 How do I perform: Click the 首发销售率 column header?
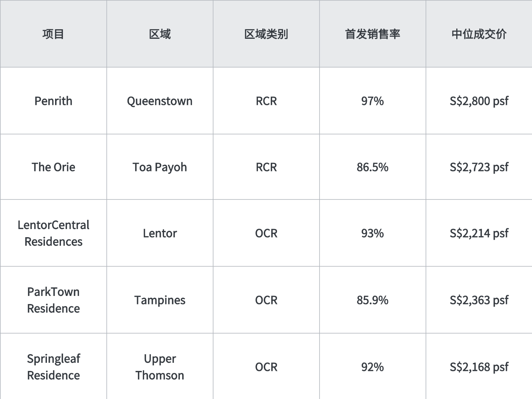pos(372,34)
